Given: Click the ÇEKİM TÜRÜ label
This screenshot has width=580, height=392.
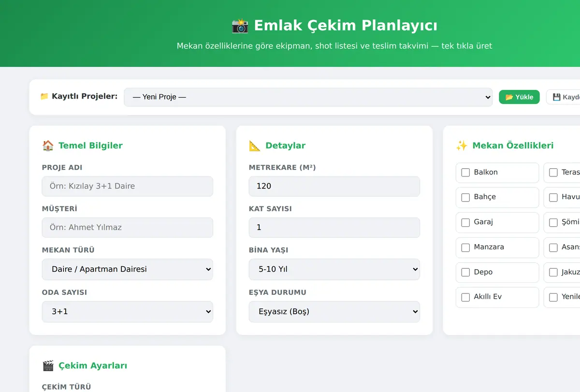Looking at the screenshot, I should coord(67,387).
